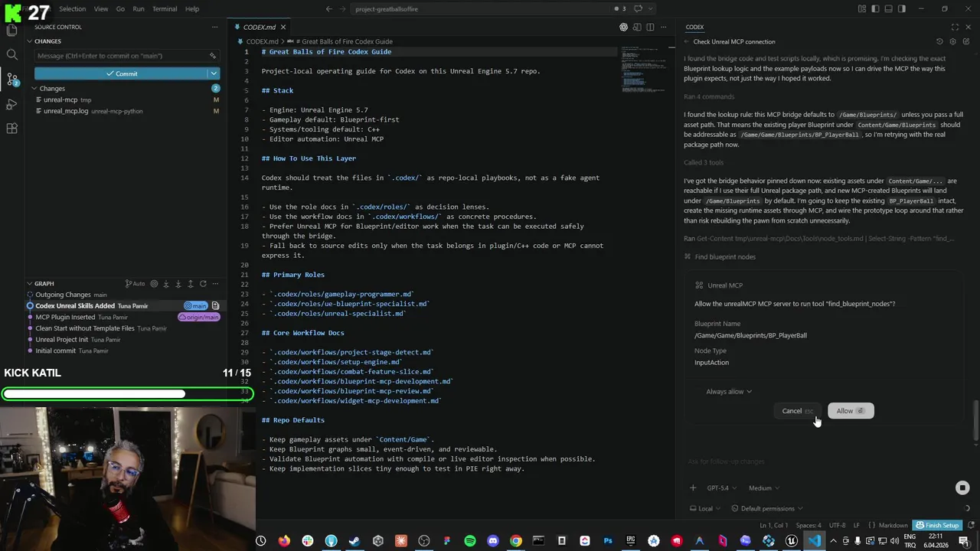Click the main branch badge
The height and width of the screenshot is (551, 980).
[x=195, y=306]
